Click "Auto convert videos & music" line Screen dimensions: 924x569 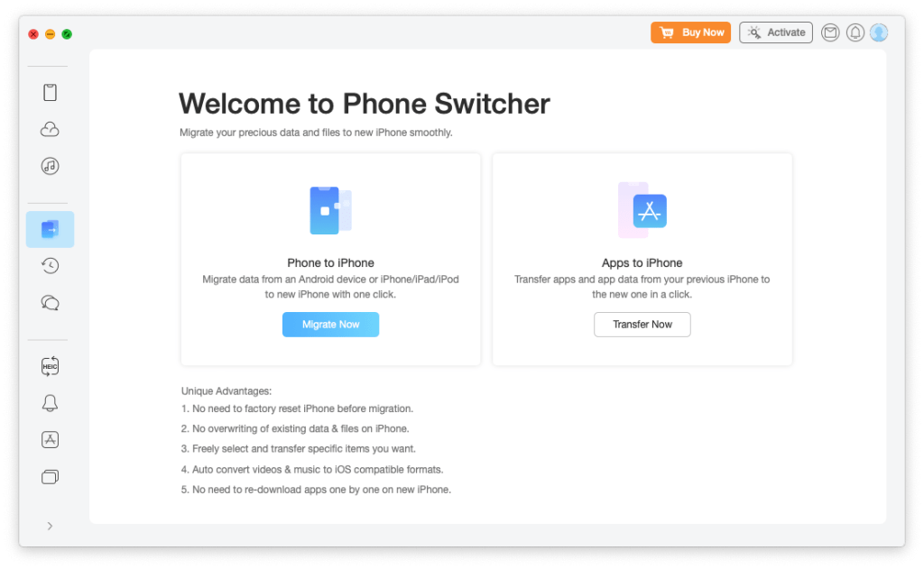311,470
